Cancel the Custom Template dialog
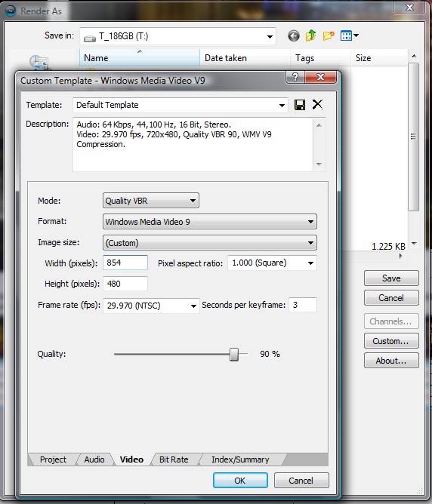This screenshot has width=432, height=504. (x=301, y=480)
